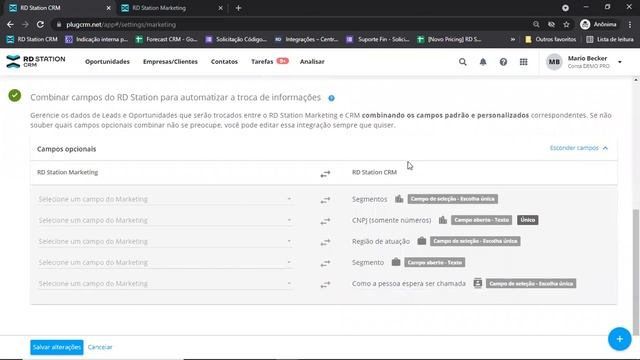Open the RD Station CRM logo home
The image size is (640, 360).
tap(36, 61)
